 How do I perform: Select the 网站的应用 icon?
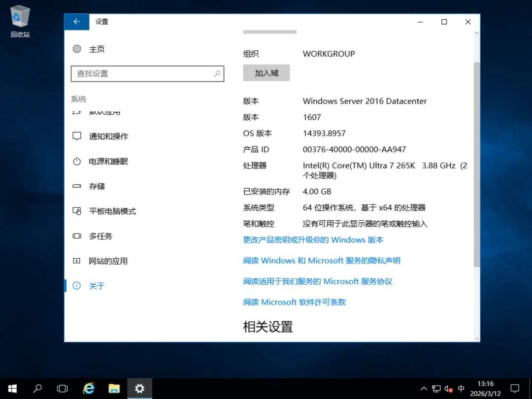(77, 261)
